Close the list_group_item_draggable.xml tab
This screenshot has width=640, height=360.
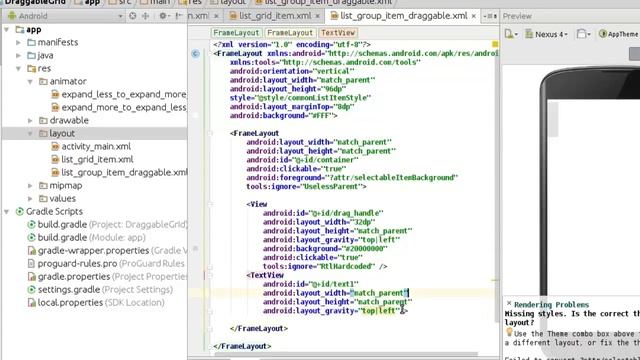coord(473,16)
